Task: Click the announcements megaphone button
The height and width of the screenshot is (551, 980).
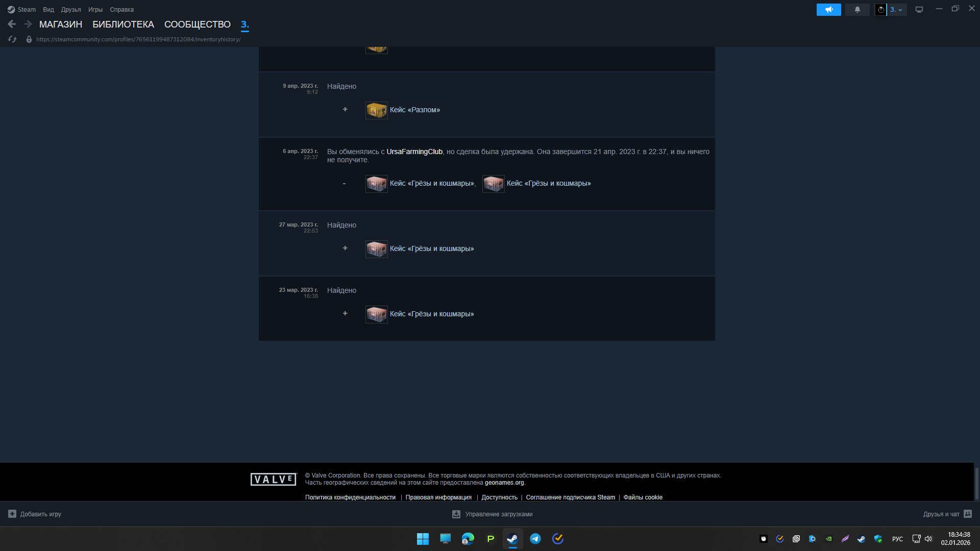Action: click(x=828, y=10)
